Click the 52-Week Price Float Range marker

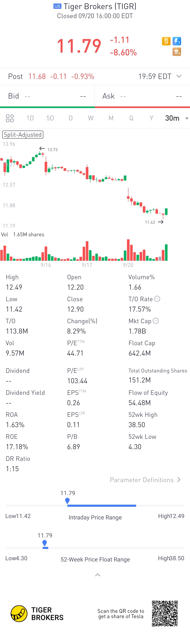click(x=45, y=543)
